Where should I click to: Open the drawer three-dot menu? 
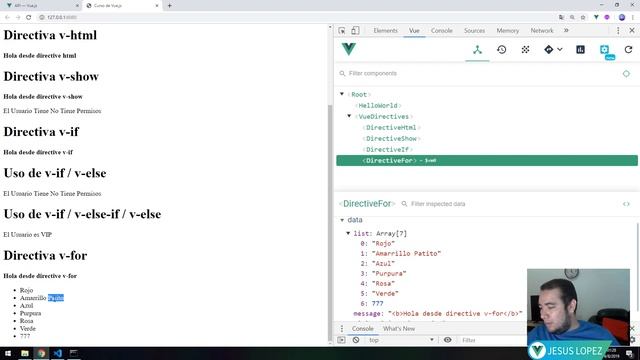[342, 329]
